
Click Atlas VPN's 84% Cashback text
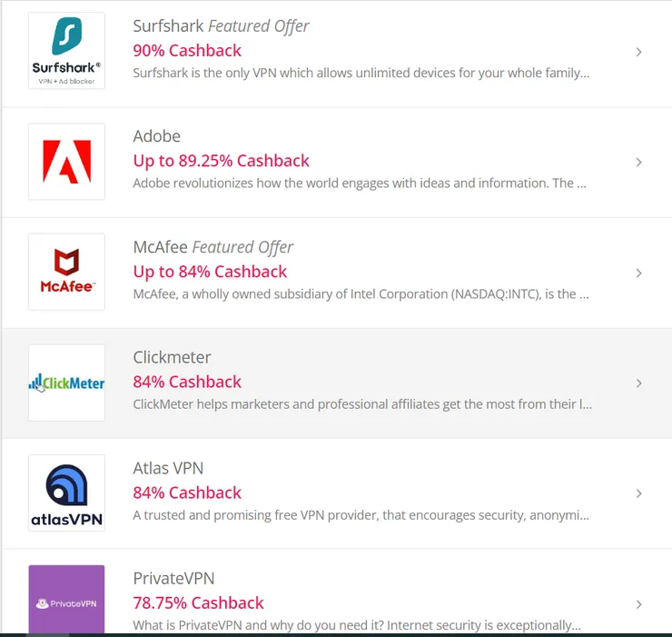[x=187, y=493]
